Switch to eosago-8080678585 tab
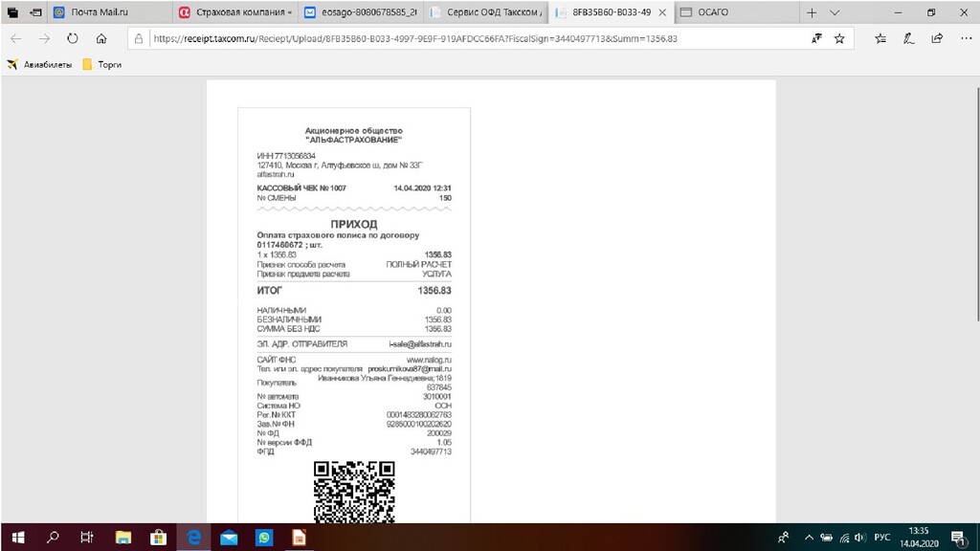This screenshot has height=551, width=980. pyautogui.click(x=361, y=11)
